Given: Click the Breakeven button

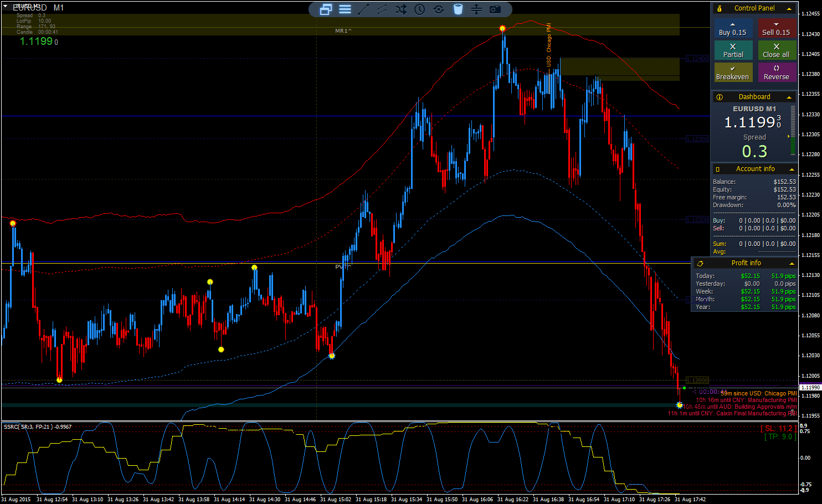Looking at the screenshot, I should [x=732, y=73].
